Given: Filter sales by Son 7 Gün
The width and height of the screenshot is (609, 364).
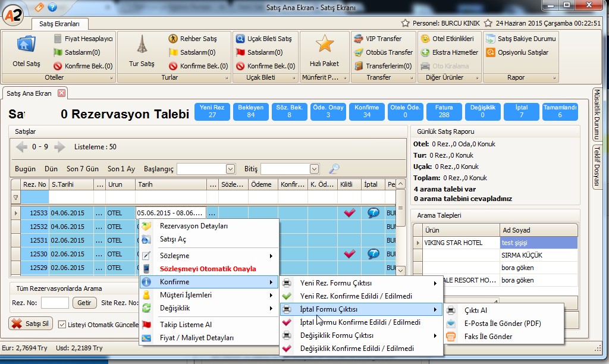Looking at the screenshot, I should coord(82,169).
